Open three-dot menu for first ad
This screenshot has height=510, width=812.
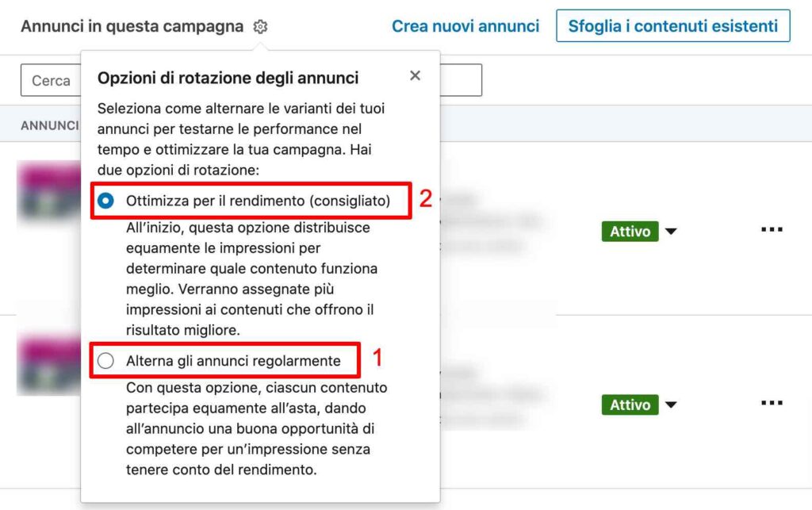tap(772, 229)
